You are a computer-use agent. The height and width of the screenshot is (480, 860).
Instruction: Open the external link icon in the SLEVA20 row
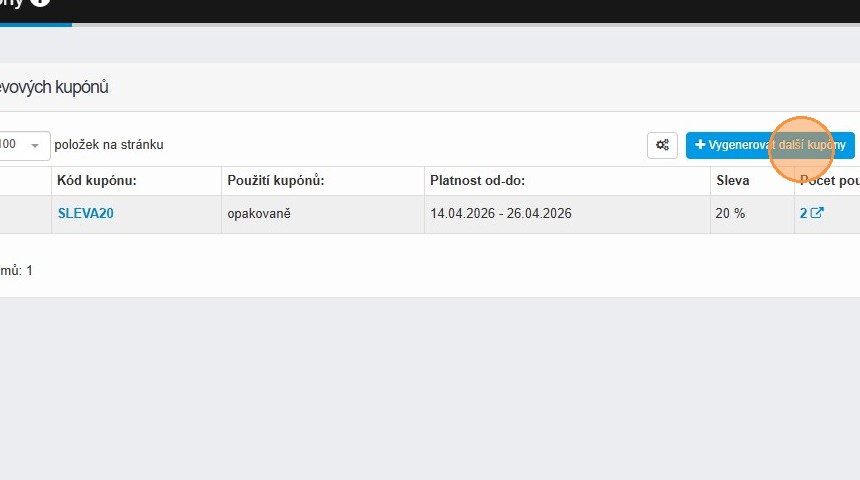[817, 213]
